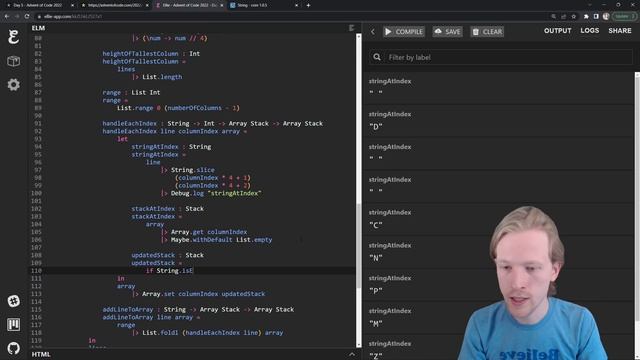Click log entry with value "N"
The image size is (640, 360).
coord(500,252)
